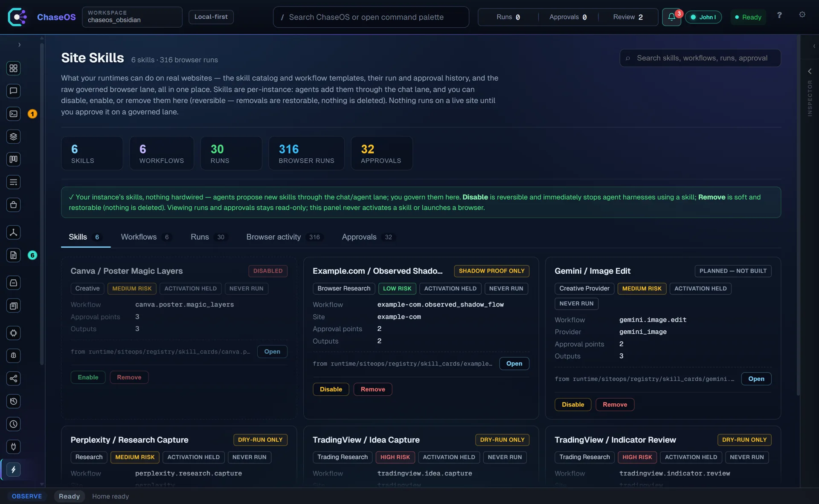Click the Local-first mode badge

click(211, 17)
